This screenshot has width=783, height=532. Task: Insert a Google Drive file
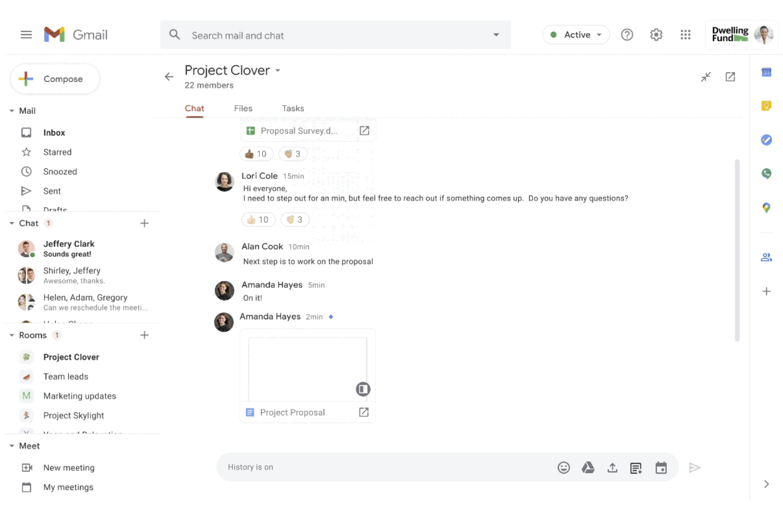pyautogui.click(x=588, y=467)
